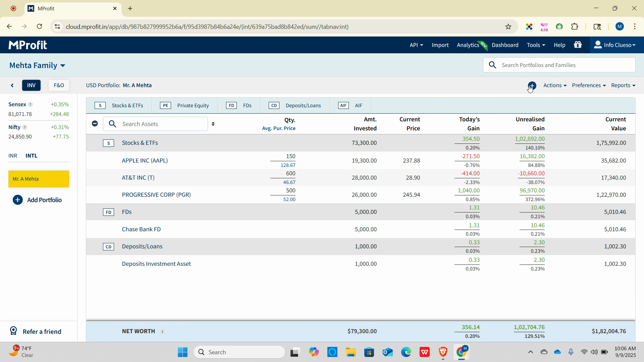This screenshot has width=644, height=362.
Task: Select the INTL currency toggle
Action: [32, 156]
